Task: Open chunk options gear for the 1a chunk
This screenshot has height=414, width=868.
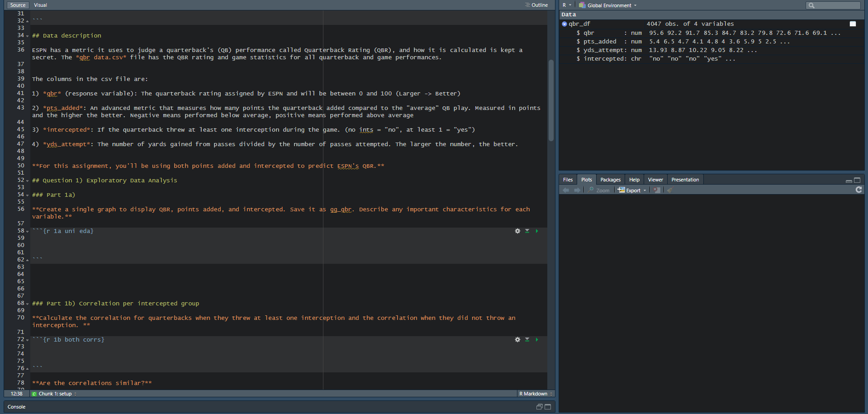Action: 517,231
